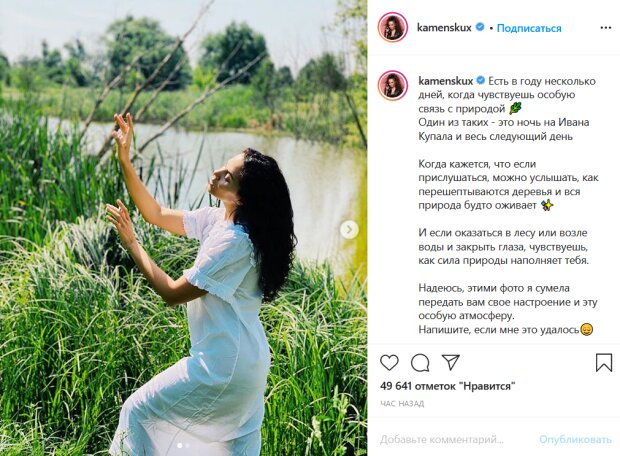
Task: View the list of 49 641 likes
Action: point(448,386)
